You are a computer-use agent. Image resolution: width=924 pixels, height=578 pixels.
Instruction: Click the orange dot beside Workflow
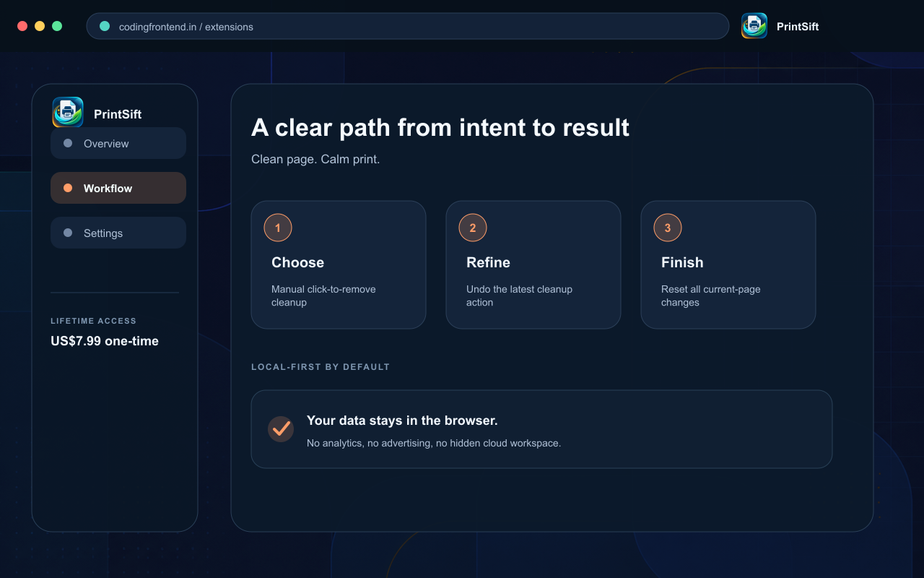pos(68,188)
